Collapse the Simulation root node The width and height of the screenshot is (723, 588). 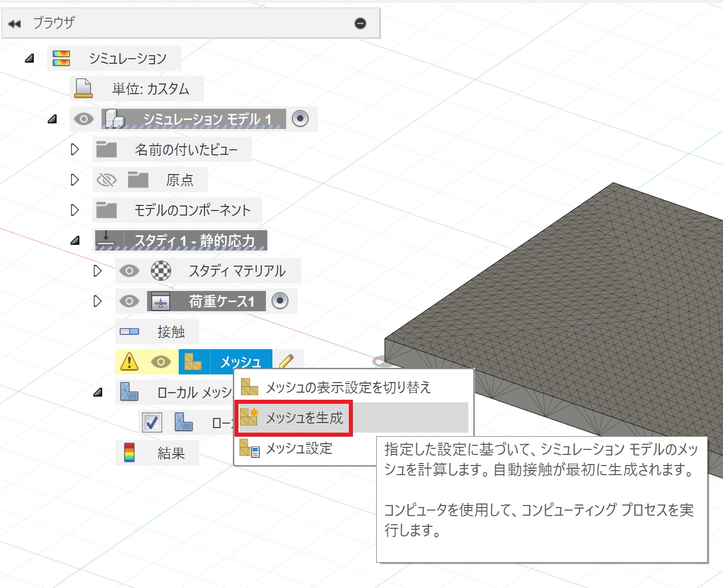[x=29, y=58]
